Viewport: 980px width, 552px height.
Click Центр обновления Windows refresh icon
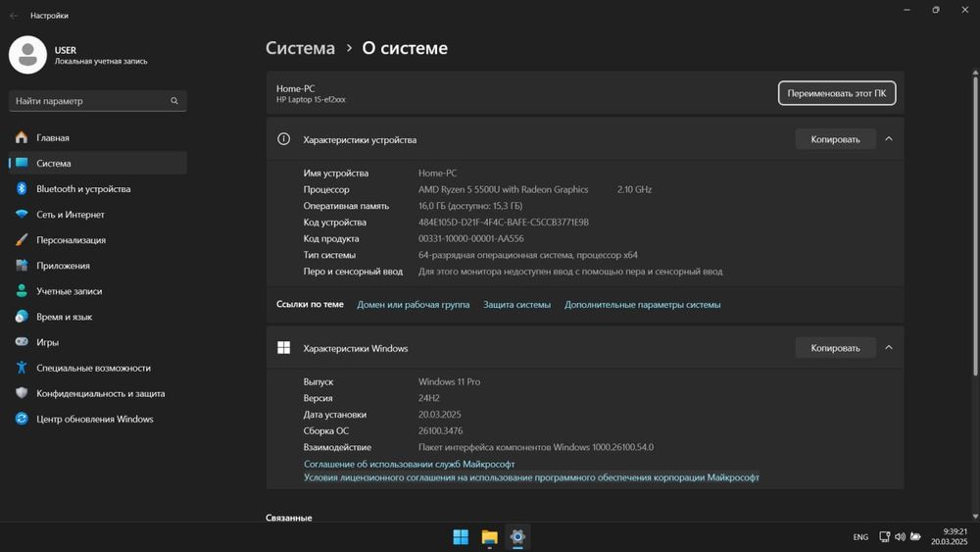(22, 420)
